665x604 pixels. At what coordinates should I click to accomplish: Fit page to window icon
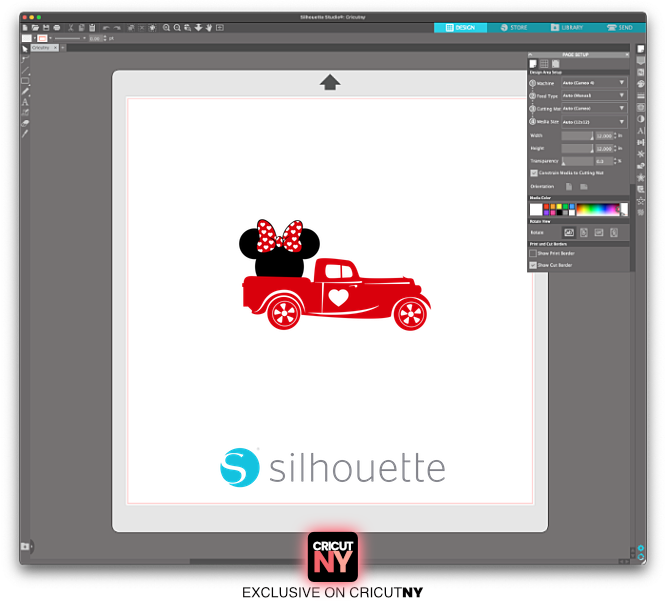[220, 28]
